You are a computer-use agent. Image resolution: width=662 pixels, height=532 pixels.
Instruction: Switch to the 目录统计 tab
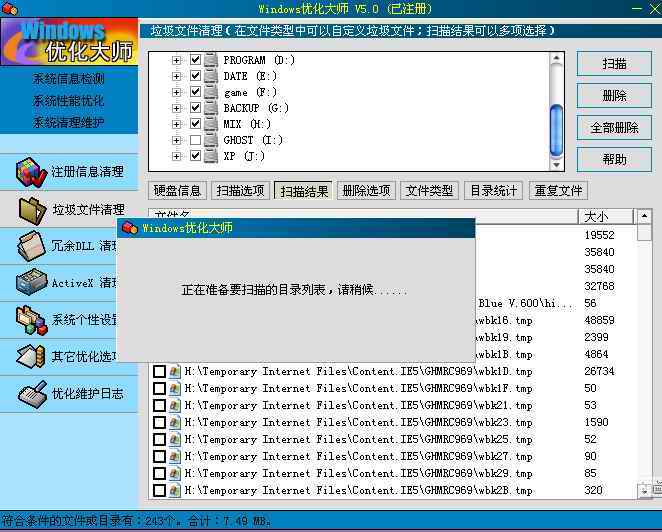[493, 191]
